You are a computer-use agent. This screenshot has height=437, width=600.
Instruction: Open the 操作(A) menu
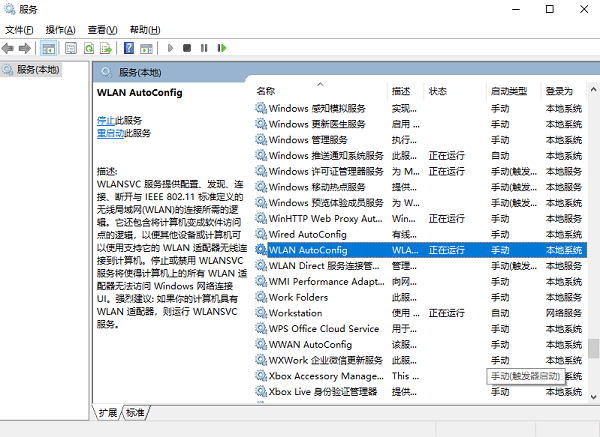[62, 30]
